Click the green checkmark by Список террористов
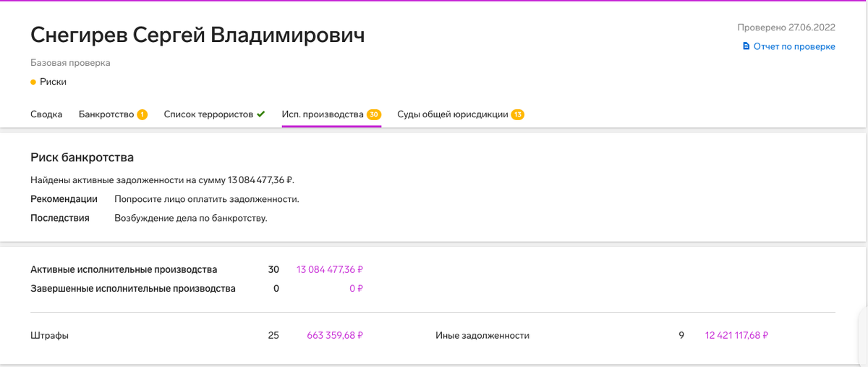 [x=261, y=114]
